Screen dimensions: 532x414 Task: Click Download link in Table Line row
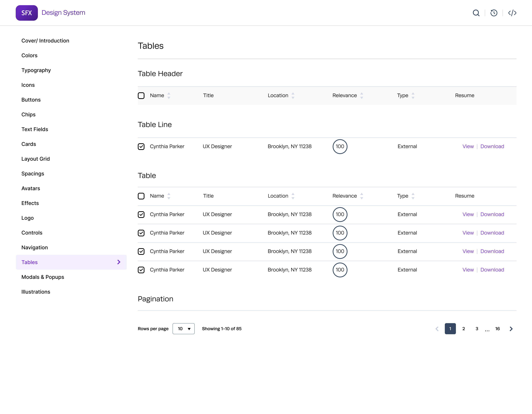[x=492, y=146]
